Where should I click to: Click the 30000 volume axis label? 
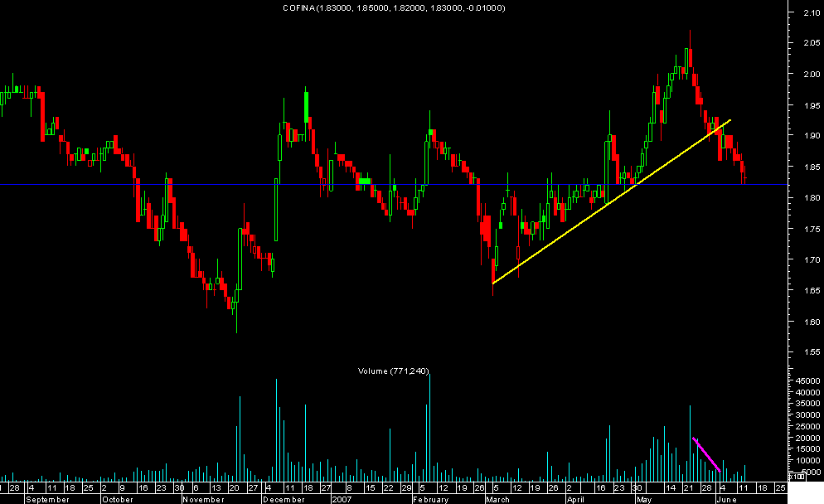tap(807, 414)
